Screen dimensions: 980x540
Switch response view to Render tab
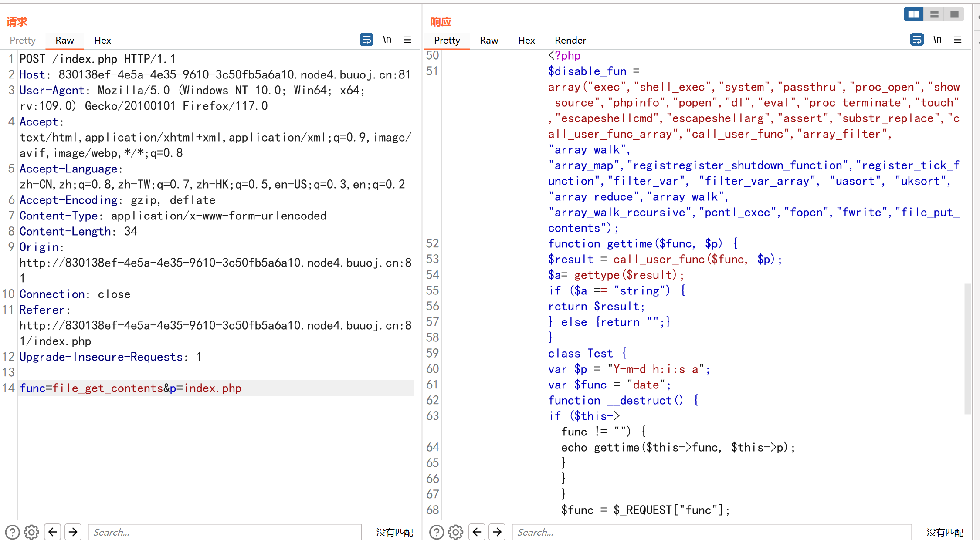(x=570, y=40)
